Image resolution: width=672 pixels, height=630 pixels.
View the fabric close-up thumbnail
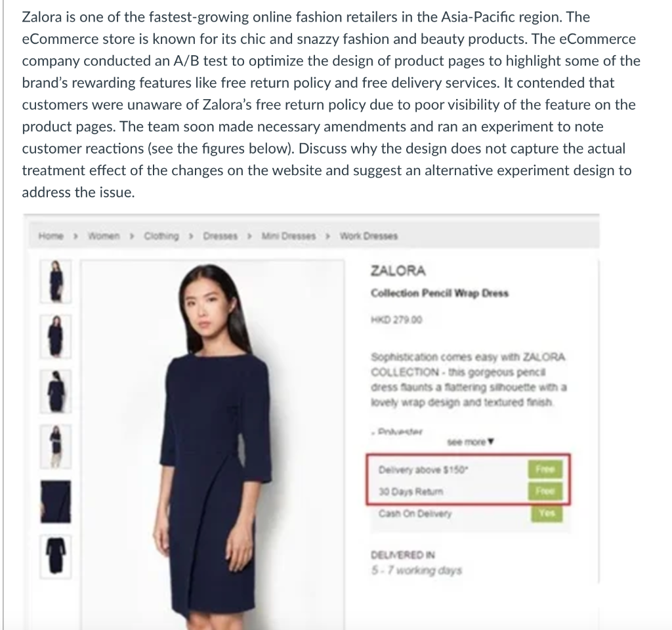pos(56,501)
